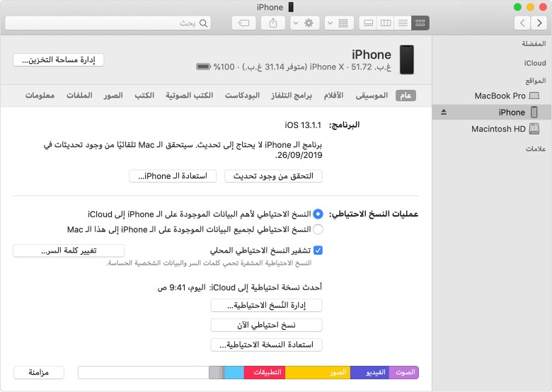Click the battery level icon

click(x=203, y=67)
